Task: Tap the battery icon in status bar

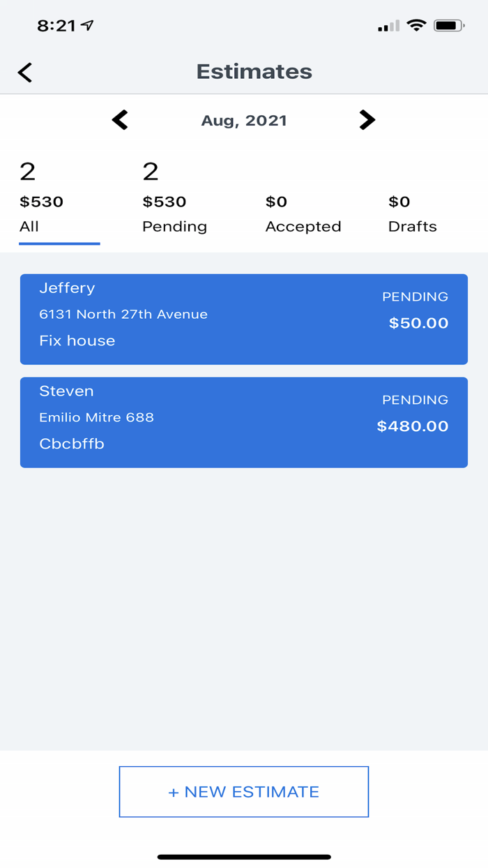Action: coord(449,25)
